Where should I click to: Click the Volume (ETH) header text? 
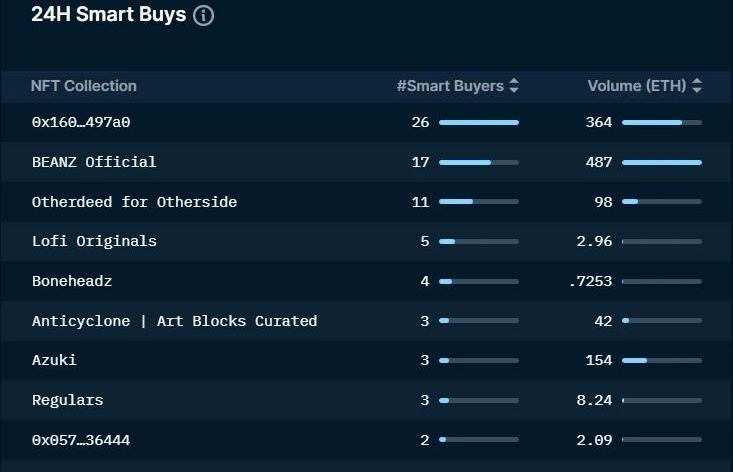point(637,86)
